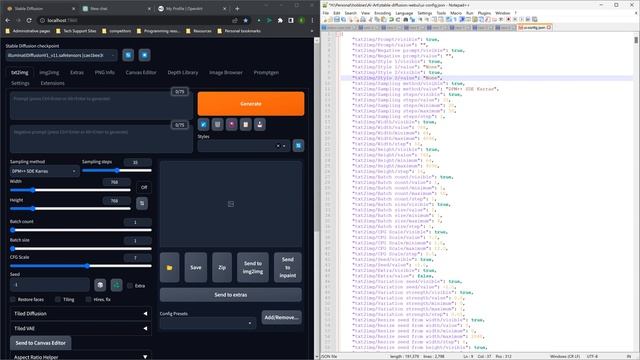
Task: Open the Config Presets dropdown
Action: click(x=208, y=323)
